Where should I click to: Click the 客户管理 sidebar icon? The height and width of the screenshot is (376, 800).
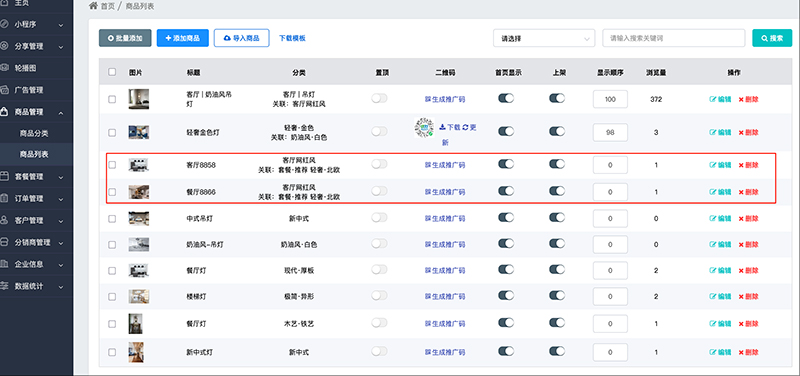[x=4, y=220]
